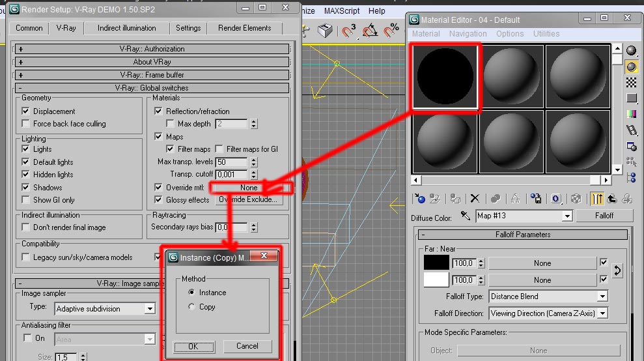Image resolution: width=644 pixels, height=361 pixels.
Task: Toggle the Angle Snap icon
Action: point(370,31)
